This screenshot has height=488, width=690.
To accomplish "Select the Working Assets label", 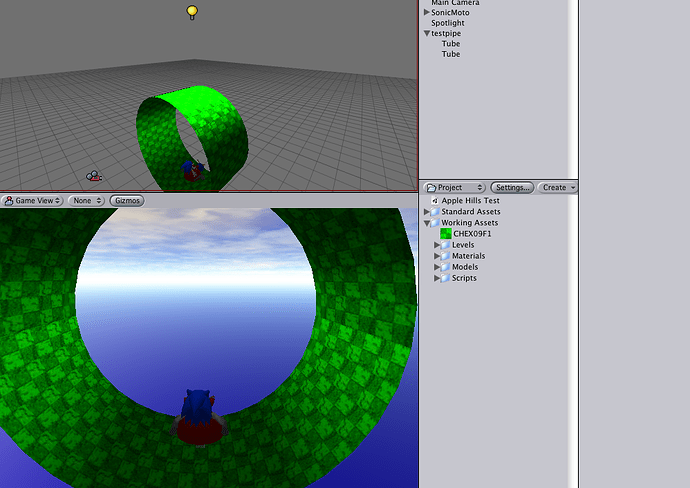I will [x=470, y=223].
